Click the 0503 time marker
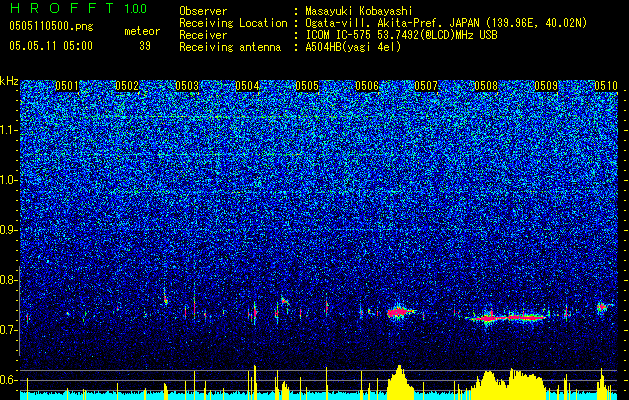 pos(187,86)
